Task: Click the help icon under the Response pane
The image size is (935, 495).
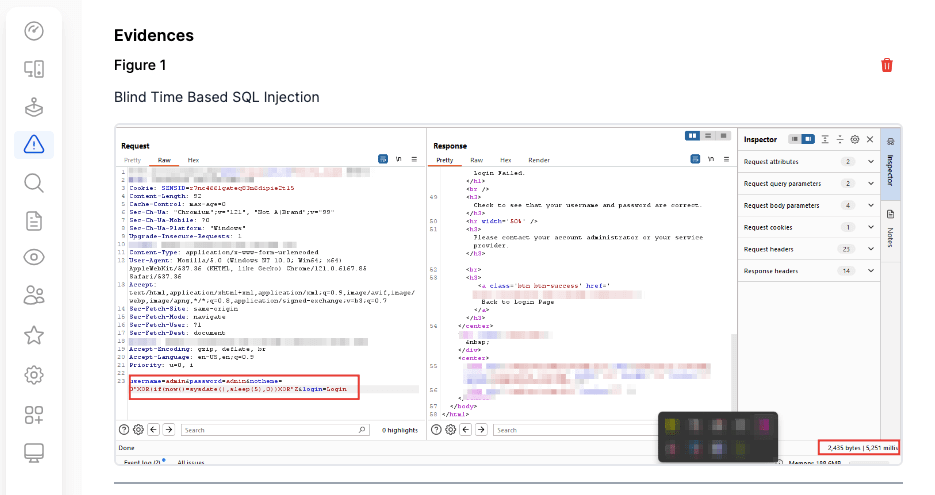Action: [x=436, y=429]
